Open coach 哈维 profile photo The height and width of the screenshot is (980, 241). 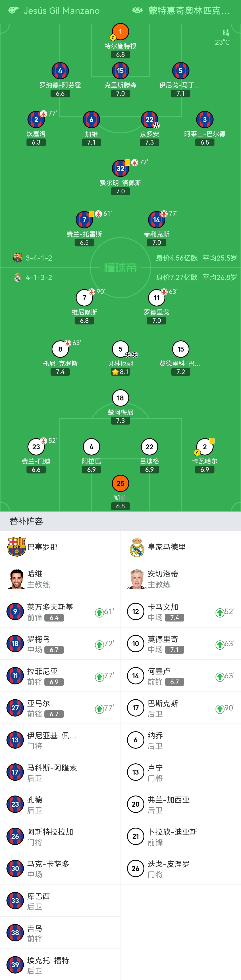[16, 579]
